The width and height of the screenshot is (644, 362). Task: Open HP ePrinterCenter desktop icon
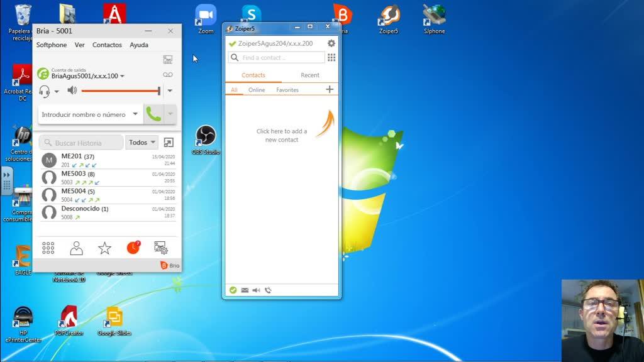(x=23, y=324)
